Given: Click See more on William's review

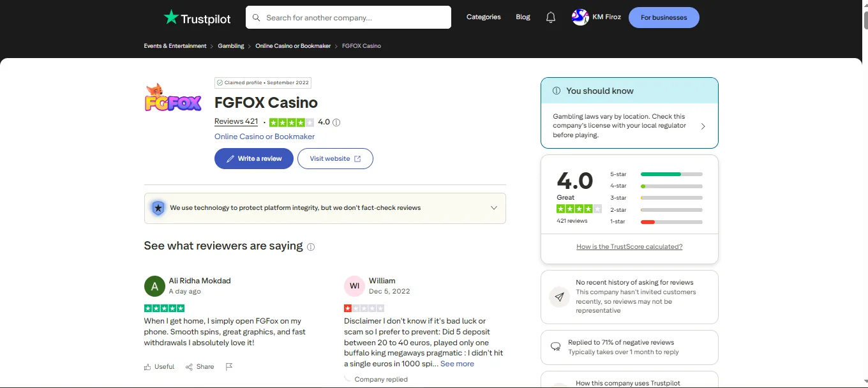Looking at the screenshot, I should [x=457, y=364].
